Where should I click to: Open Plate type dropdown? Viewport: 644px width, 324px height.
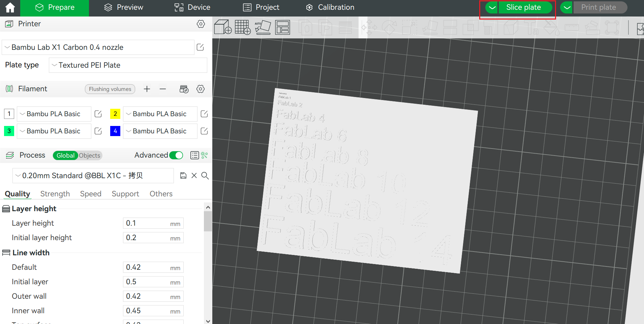click(x=128, y=65)
